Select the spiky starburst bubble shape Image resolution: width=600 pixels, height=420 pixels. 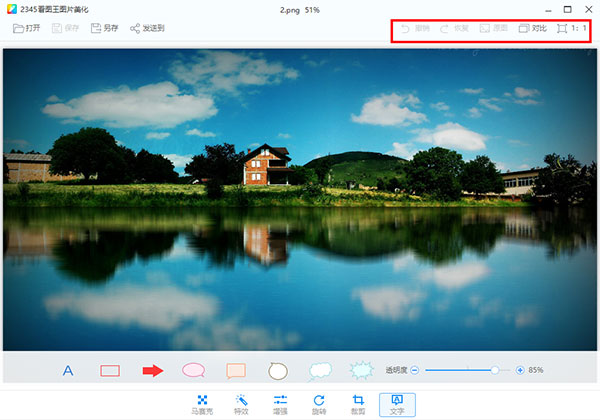[x=362, y=370]
